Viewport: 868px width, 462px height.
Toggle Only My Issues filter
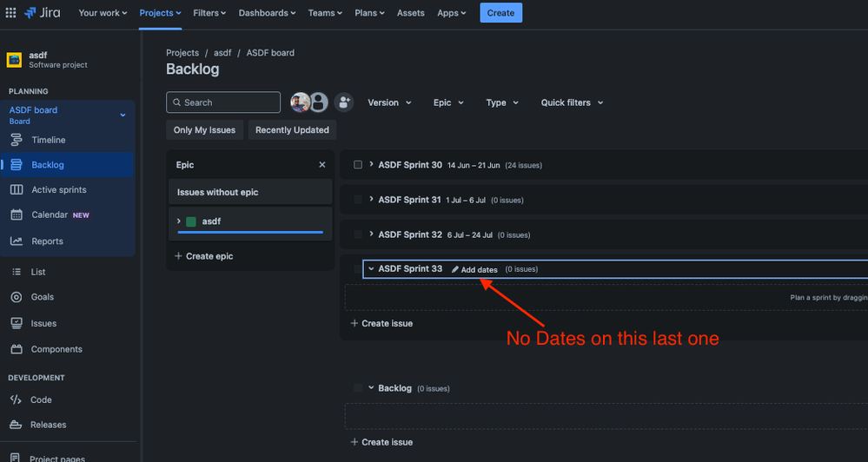pos(204,130)
